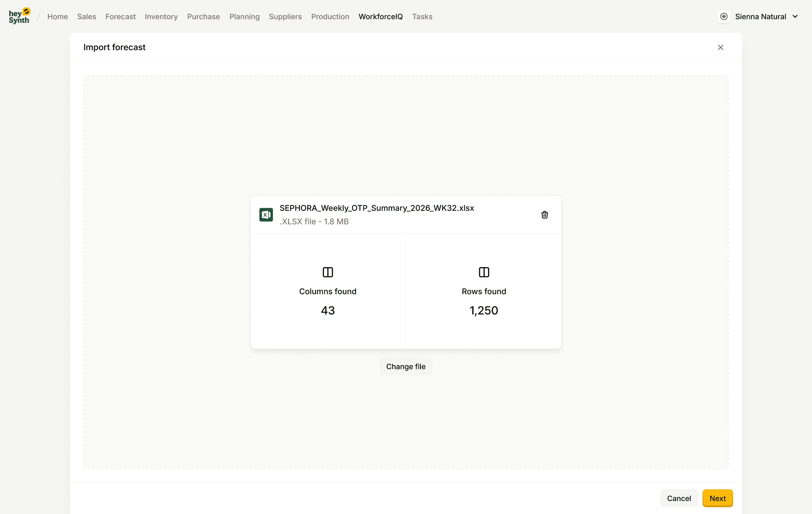812x514 pixels.
Task: Go to the Sales section
Action: [x=86, y=16]
